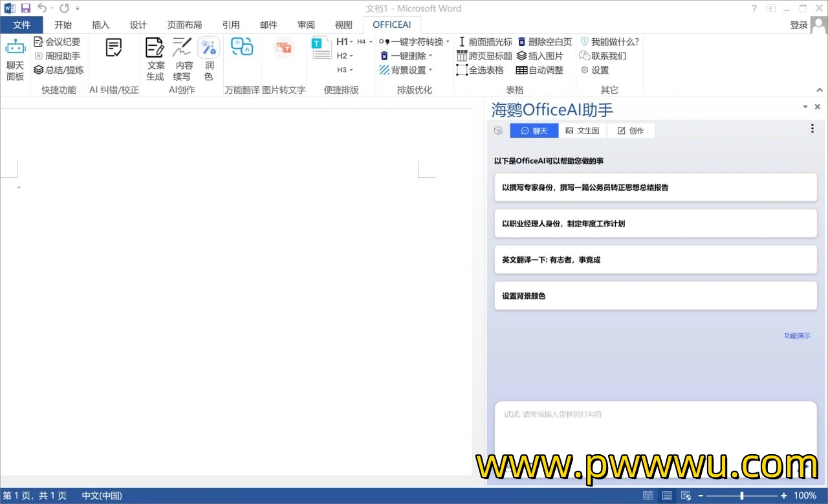Switch to the 插入 ribbon tab
Image resolution: width=828 pixels, height=504 pixels.
click(x=100, y=25)
